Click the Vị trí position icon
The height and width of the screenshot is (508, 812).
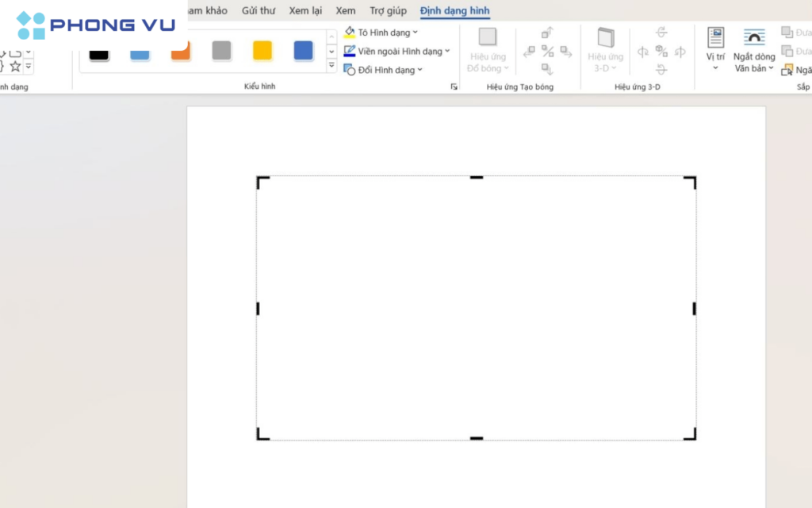point(715,37)
